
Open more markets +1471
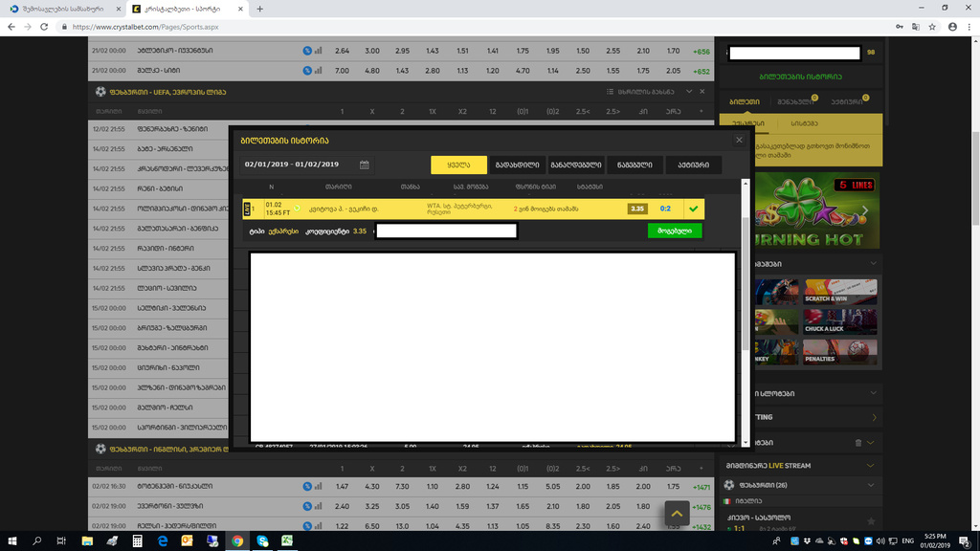point(702,487)
